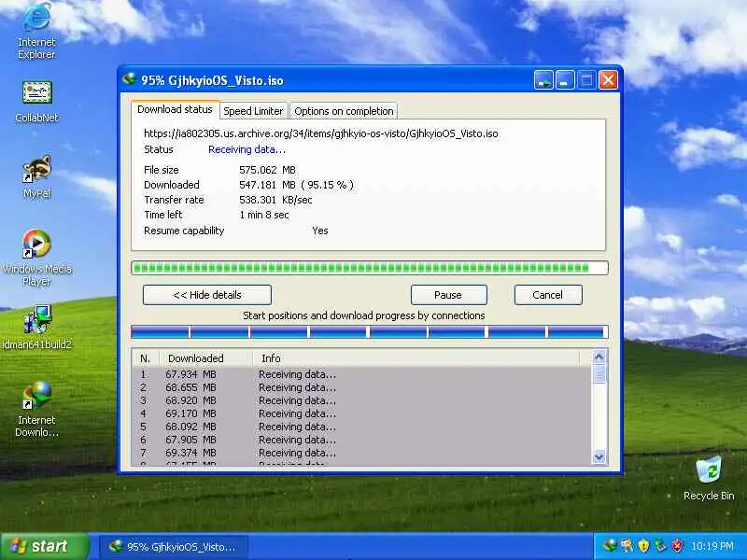Screen dimensions: 747x560
Task: Click the IDM icon in the dialog title bar
Action: tap(129, 79)
